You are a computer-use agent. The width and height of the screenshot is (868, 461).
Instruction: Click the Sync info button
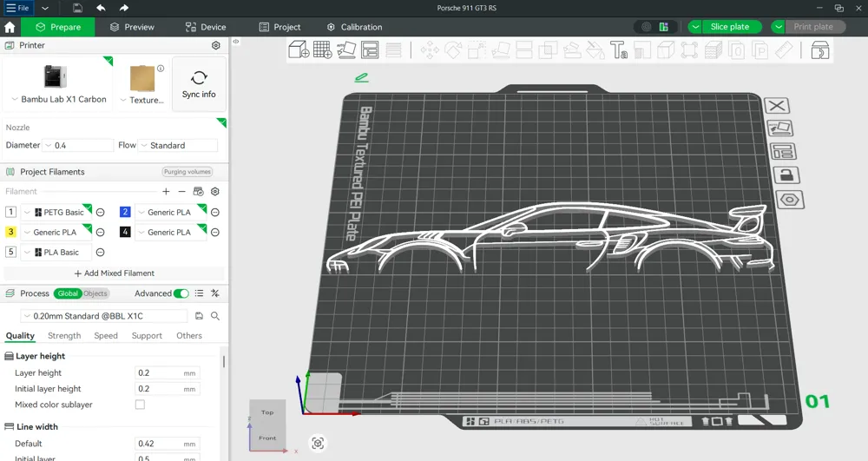pyautogui.click(x=199, y=84)
